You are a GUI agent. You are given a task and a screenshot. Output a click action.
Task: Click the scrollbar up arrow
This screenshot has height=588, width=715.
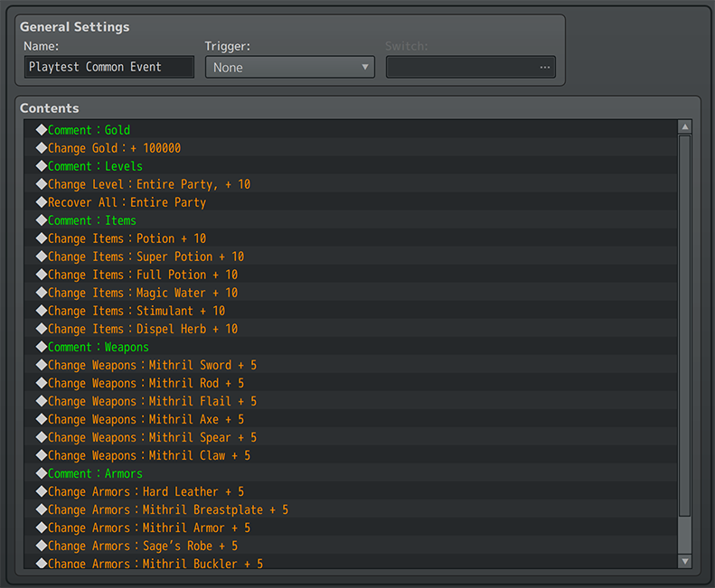point(684,126)
